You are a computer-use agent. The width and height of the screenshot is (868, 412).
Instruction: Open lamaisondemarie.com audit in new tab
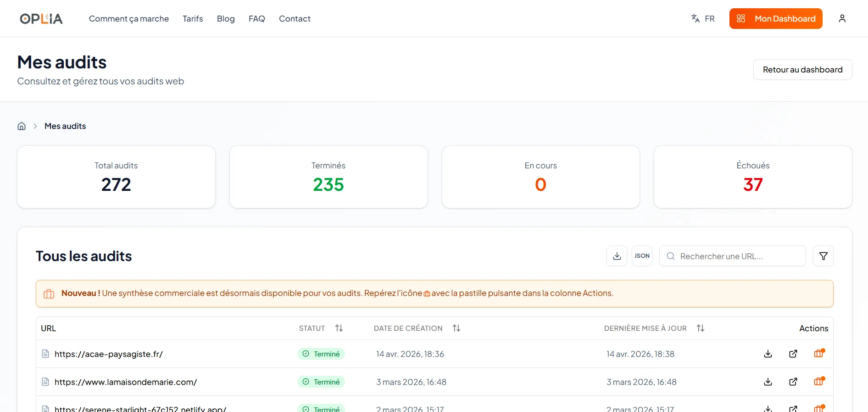pos(793,382)
